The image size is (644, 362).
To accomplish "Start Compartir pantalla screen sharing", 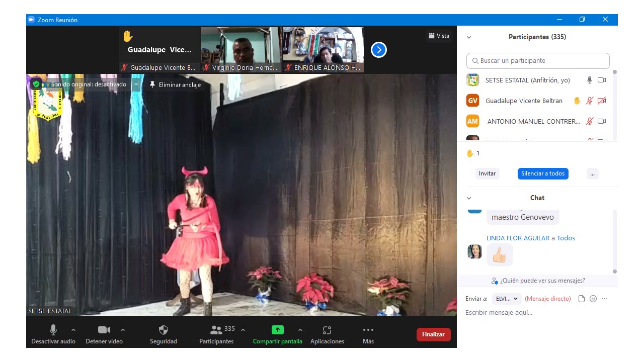I will pyautogui.click(x=278, y=334).
